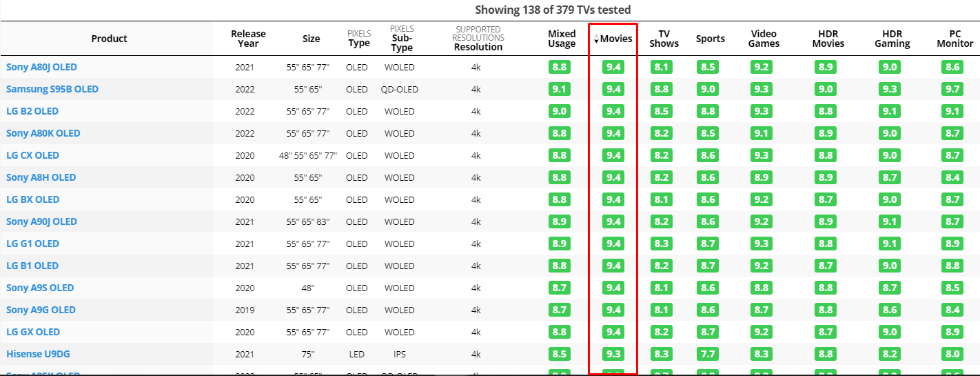Viewport: 980px width, 376px height.
Task: Click size 48" in Sony A9S row
Action: click(308, 288)
